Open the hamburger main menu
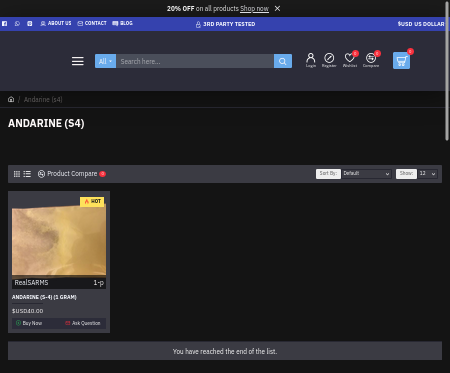 pyautogui.click(x=78, y=61)
